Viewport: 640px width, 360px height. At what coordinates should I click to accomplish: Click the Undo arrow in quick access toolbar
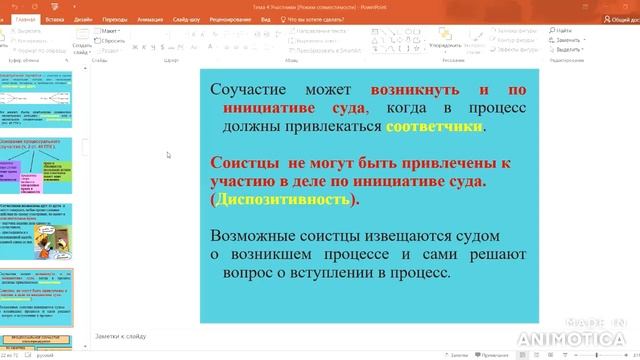15,7
